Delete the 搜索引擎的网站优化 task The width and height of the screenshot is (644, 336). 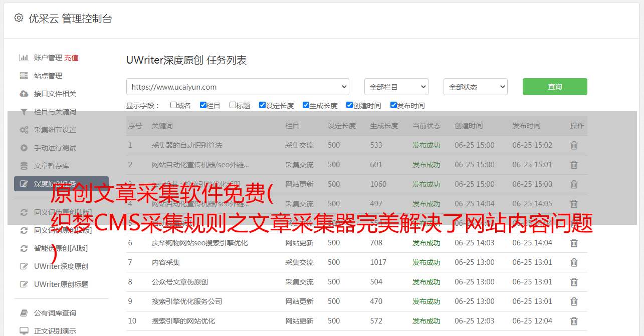click(x=574, y=321)
